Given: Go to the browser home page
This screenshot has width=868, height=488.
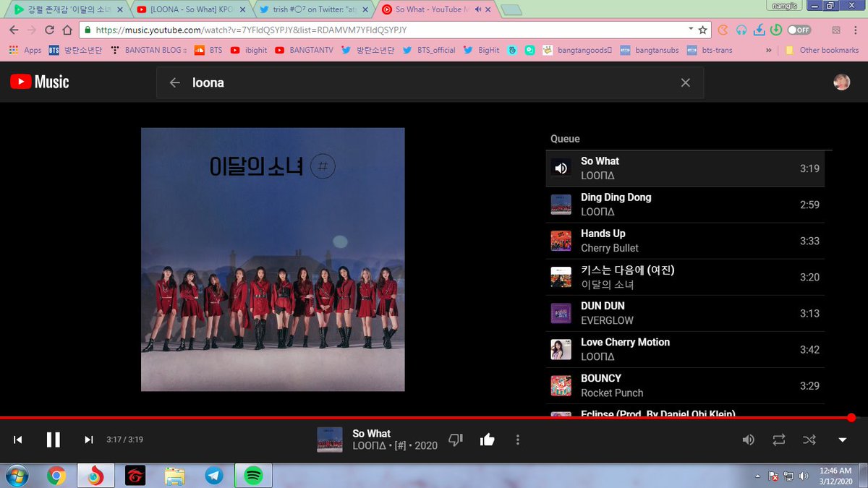Looking at the screenshot, I should pos(67,30).
